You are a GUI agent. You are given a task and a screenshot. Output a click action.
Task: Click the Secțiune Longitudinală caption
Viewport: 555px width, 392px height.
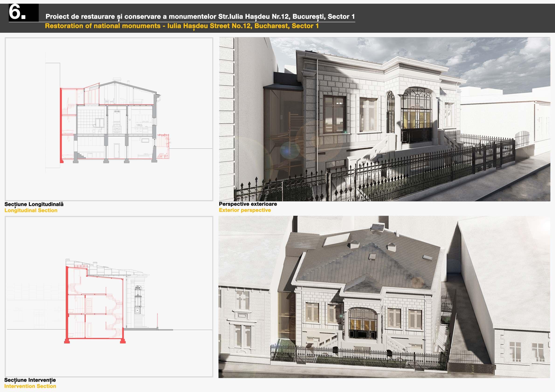(x=34, y=204)
